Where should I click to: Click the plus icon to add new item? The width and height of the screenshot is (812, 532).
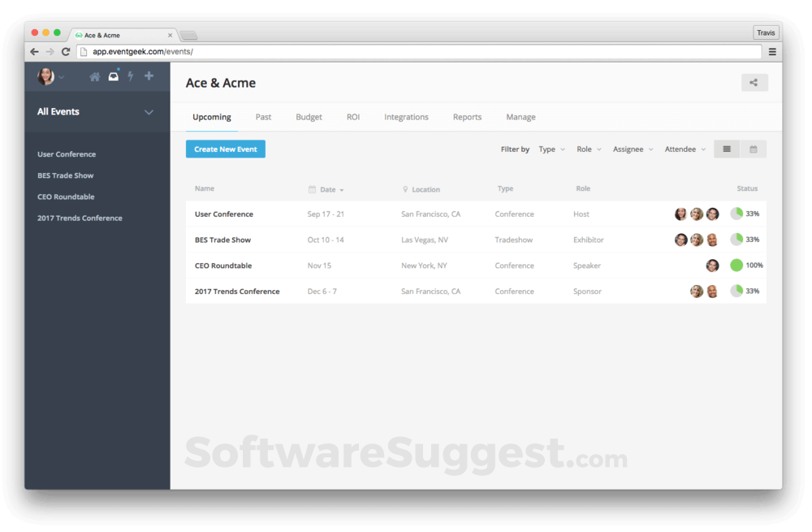coord(149,76)
